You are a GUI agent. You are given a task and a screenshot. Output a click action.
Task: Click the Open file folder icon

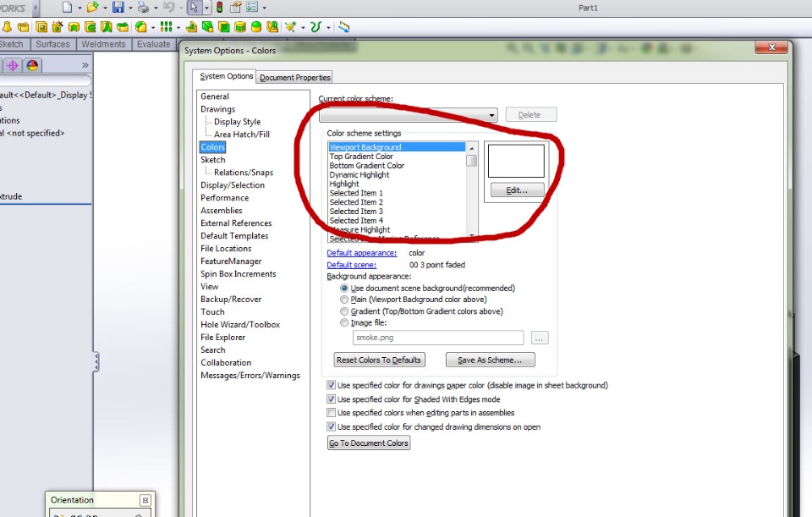tap(93, 8)
